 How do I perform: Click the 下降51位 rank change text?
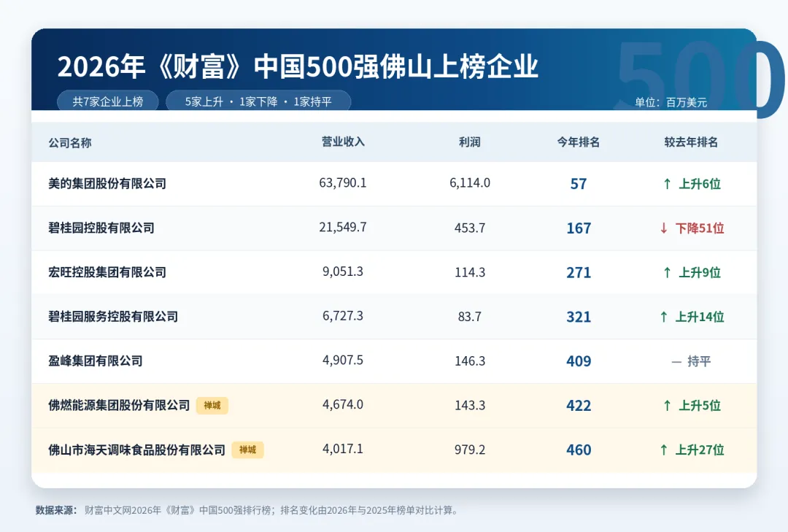[700, 228]
